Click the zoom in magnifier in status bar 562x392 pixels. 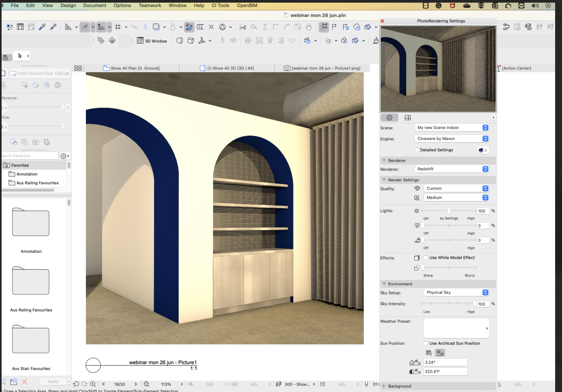point(93,384)
